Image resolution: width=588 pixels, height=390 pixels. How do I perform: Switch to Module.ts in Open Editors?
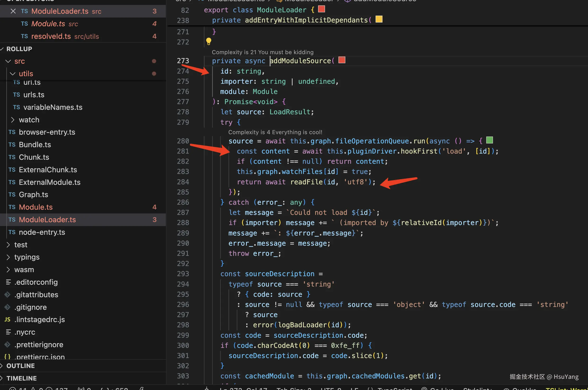click(x=48, y=24)
